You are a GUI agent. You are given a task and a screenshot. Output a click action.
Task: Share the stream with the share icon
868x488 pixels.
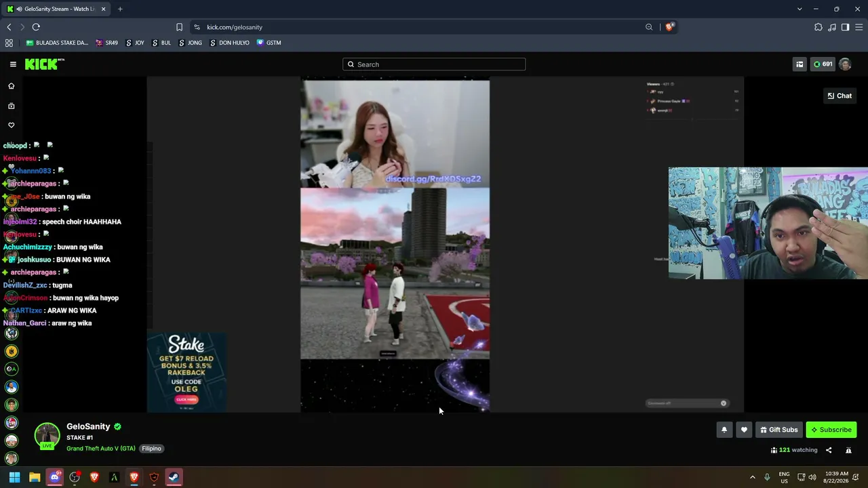coord(829,450)
